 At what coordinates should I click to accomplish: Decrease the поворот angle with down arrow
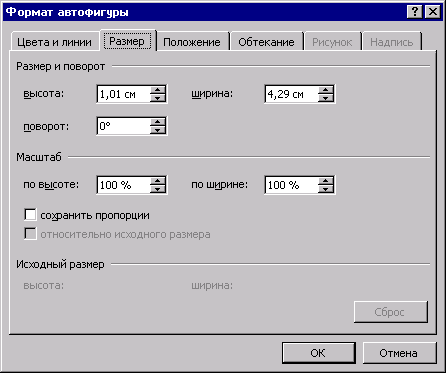[x=158, y=130]
